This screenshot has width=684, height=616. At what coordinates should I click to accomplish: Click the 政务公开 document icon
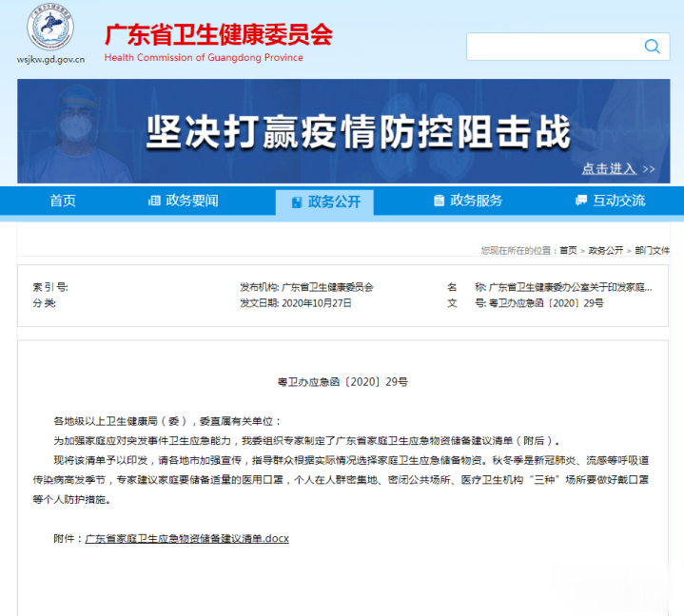click(297, 202)
